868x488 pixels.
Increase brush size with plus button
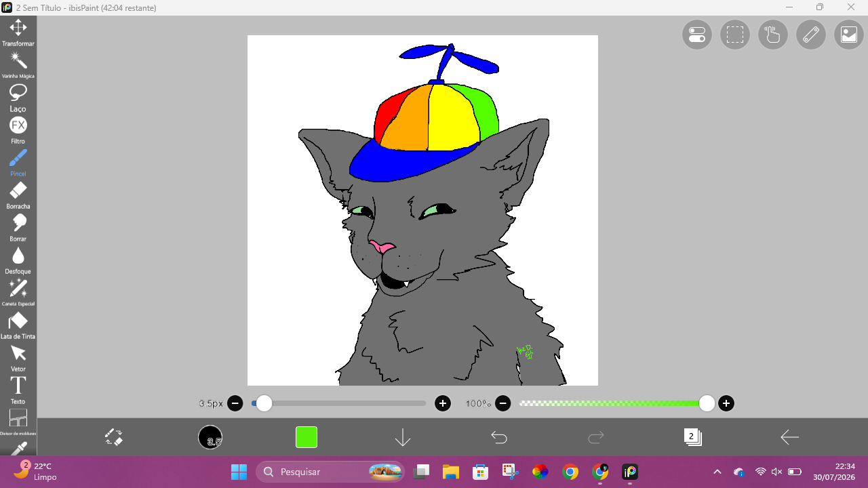coord(443,404)
